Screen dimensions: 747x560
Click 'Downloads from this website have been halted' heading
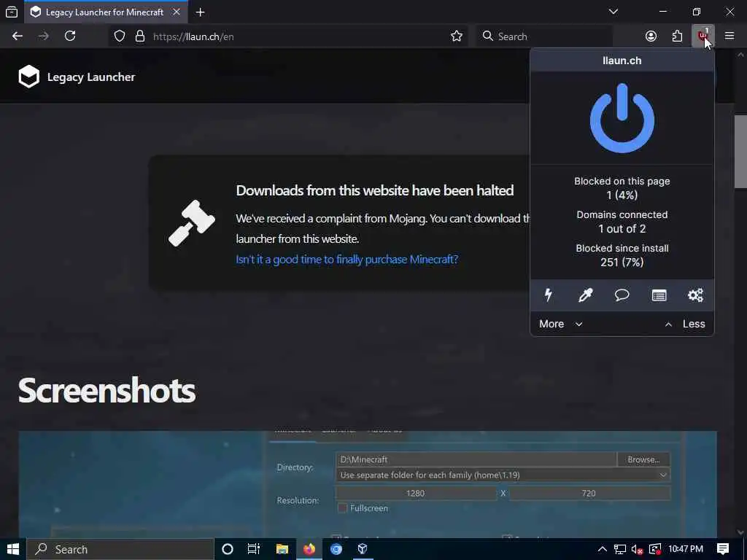[375, 190]
